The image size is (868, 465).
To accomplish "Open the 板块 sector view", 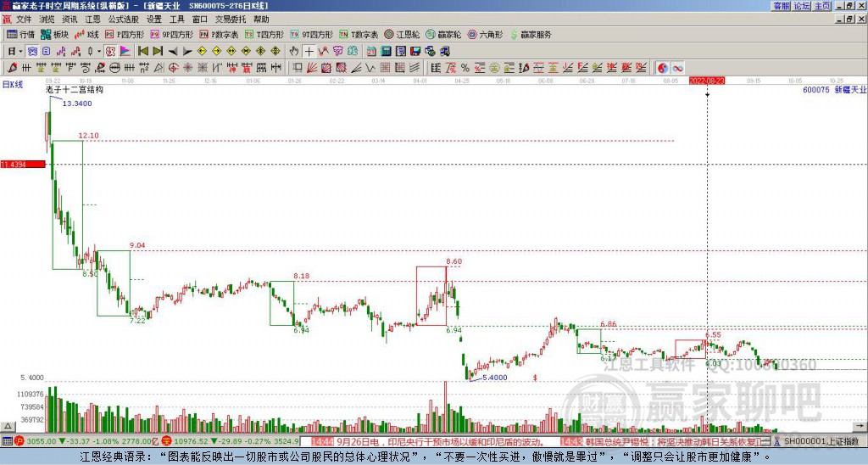I will point(55,34).
